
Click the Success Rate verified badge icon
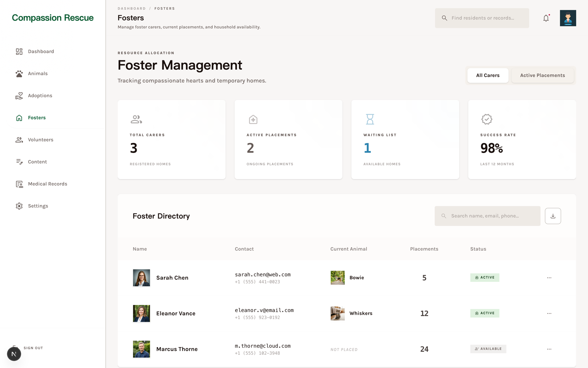coord(487,119)
